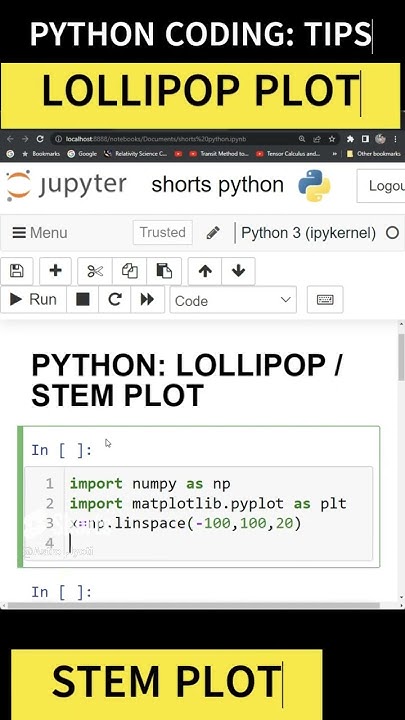Open the Code cell type dropdown
This screenshot has height=720, width=405.
click(233, 300)
